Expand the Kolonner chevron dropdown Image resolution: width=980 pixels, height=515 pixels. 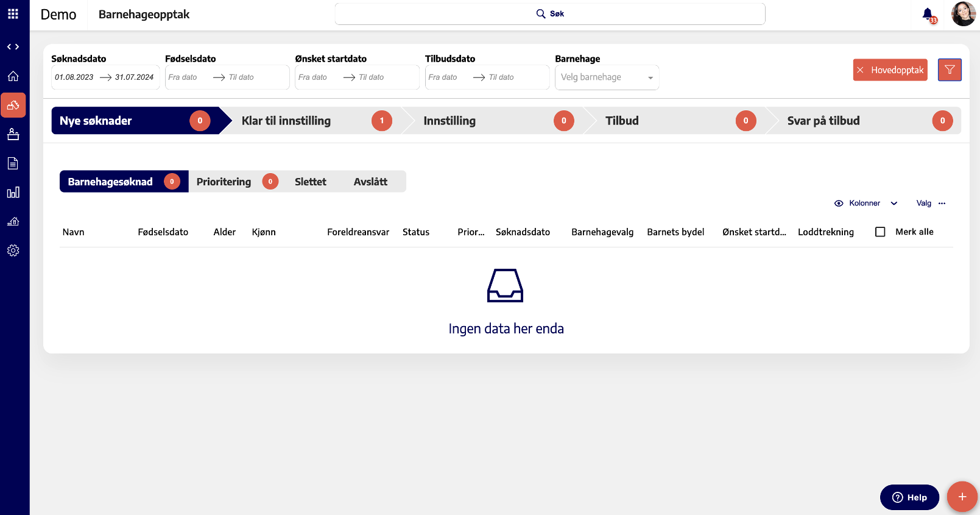pyautogui.click(x=894, y=204)
